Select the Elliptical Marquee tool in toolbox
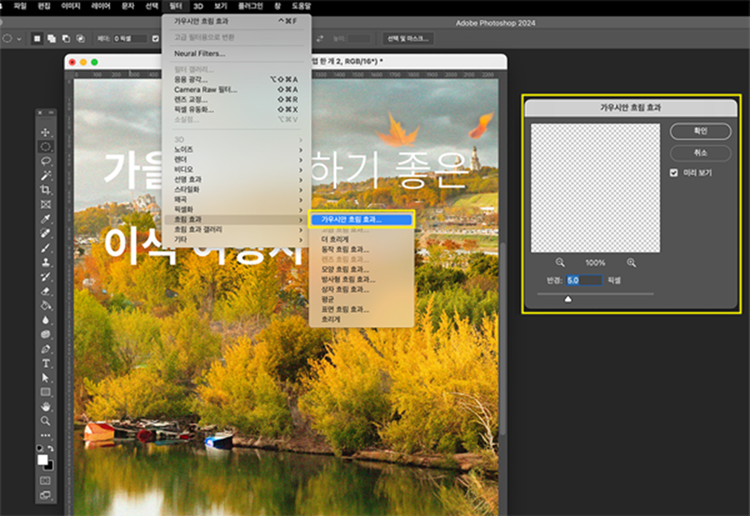The image size is (750, 516). [x=45, y=146]
